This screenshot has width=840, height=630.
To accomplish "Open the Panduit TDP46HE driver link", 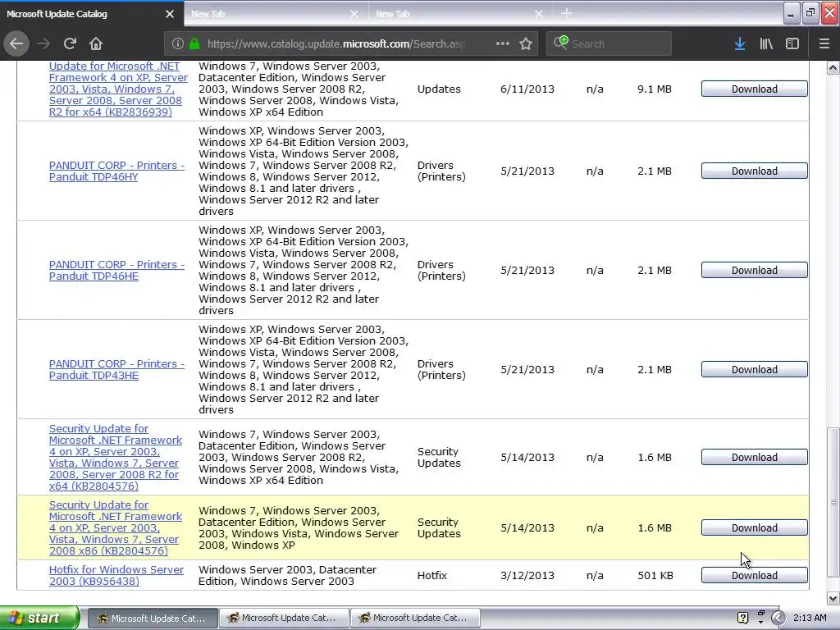I will (116, 270).
